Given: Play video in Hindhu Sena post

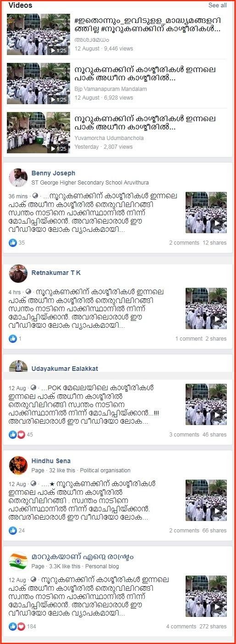Looking at the screenshot, I should click(x=206, y=500).
